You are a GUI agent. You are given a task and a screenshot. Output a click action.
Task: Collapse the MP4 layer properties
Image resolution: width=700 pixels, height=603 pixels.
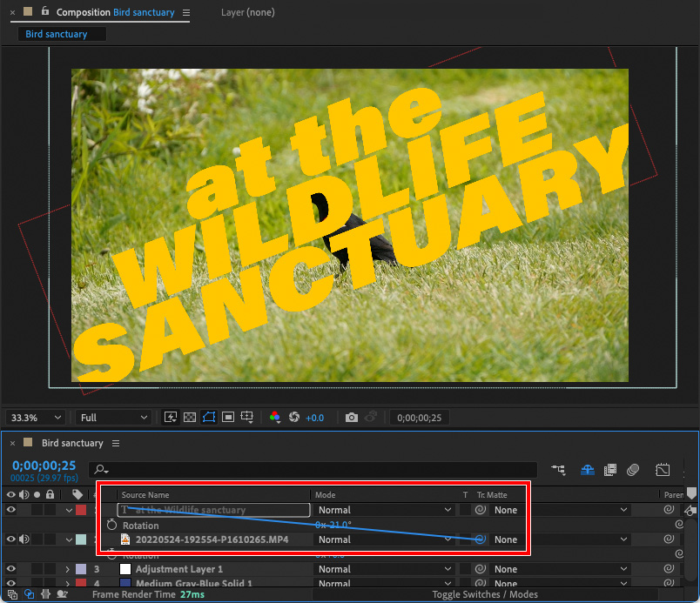69,539
